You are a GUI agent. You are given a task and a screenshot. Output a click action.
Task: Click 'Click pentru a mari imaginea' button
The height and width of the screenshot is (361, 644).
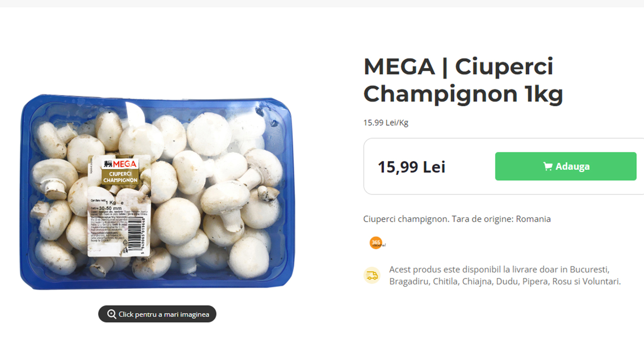157,314
